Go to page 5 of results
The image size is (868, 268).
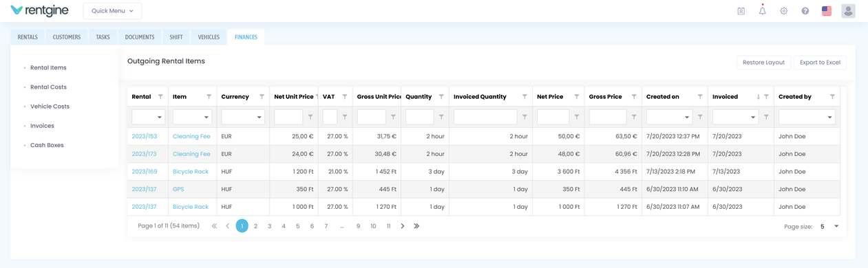297,226
